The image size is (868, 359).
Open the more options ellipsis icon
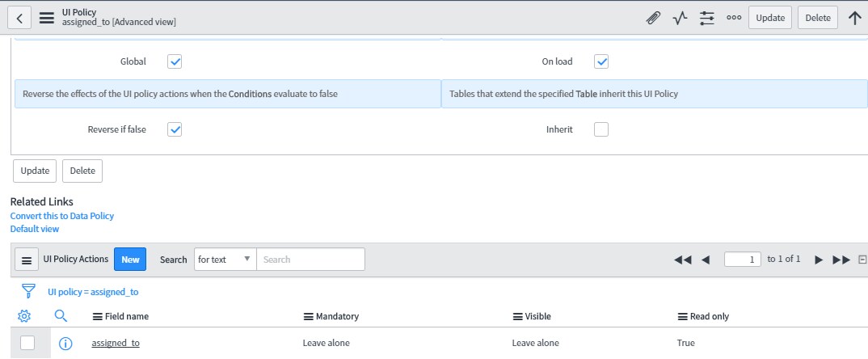point(734,18)
